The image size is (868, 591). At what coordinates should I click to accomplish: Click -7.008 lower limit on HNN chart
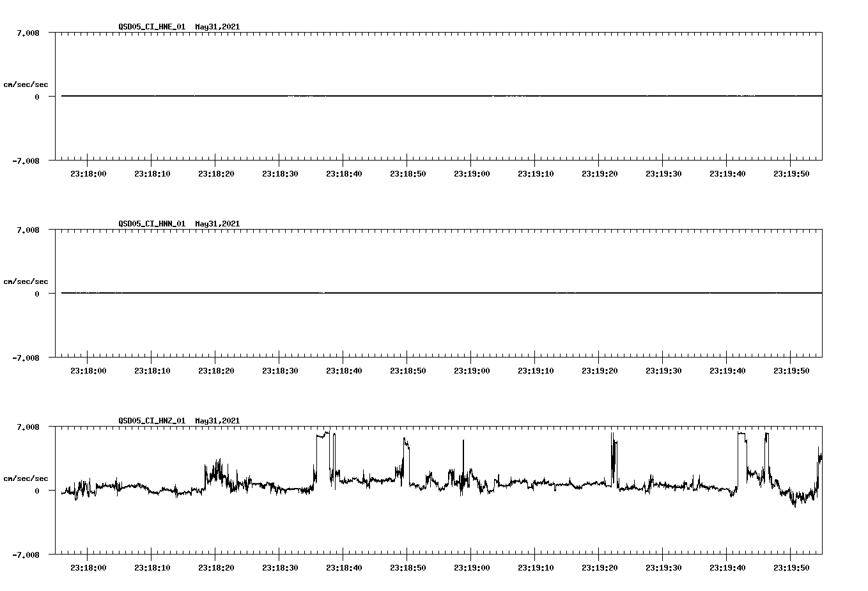point(26,358)
